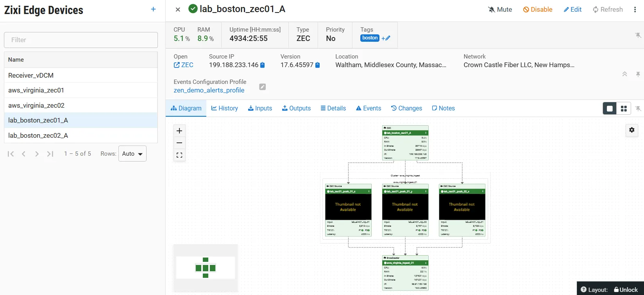This screenshot has height=295, width=644.
Task: Copy the source IP address
Action: tap(263, 65)
